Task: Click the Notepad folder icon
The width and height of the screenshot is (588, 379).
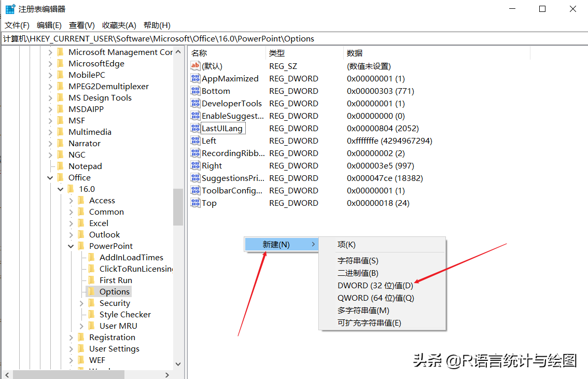Action: [60, 166]
